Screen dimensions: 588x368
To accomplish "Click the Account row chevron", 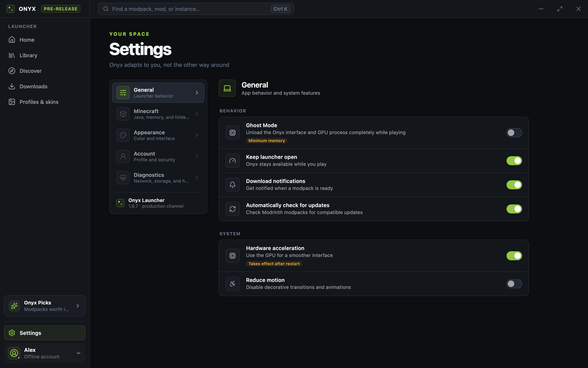I will click(197, 156).
